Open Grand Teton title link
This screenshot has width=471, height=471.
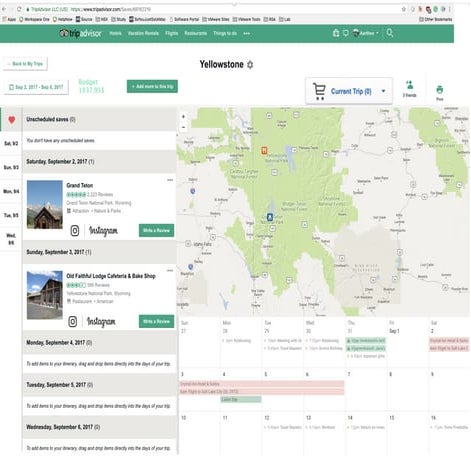tap(80, 185)
